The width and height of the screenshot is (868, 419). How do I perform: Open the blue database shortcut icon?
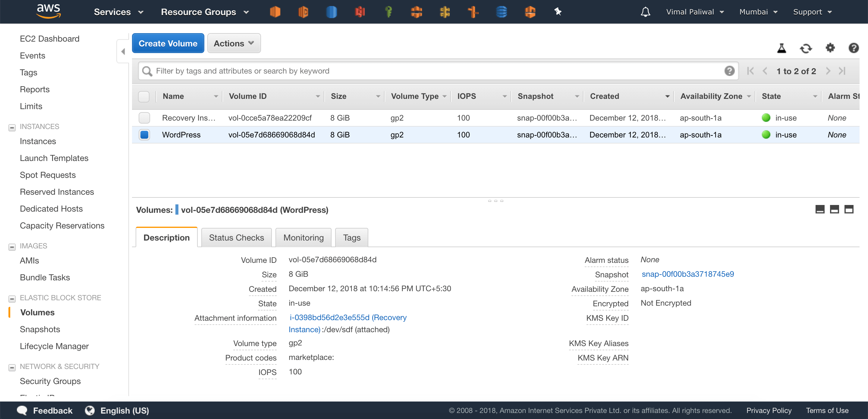point(502,12)
